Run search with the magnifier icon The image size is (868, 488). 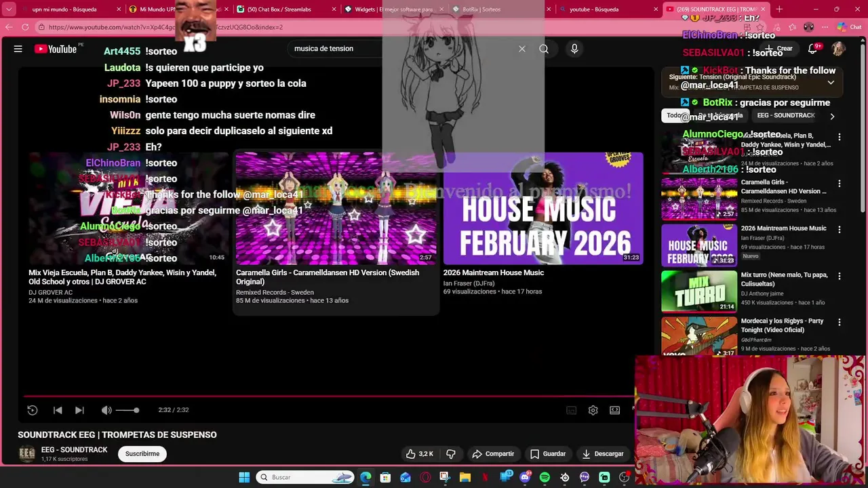pos(544,49)
